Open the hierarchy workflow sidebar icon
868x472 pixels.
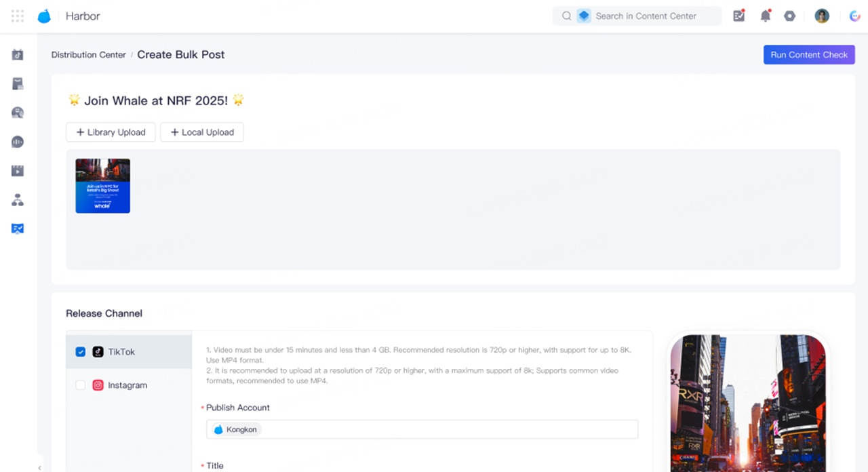(x=18, y=200)
